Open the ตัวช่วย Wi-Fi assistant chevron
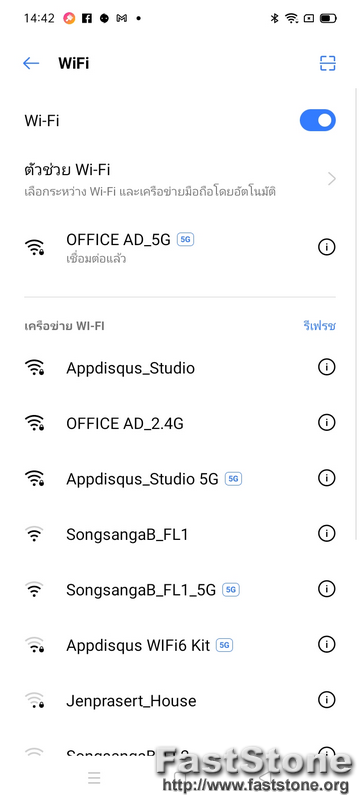Viewport: 360px width, 800px height. coord(332,179)
